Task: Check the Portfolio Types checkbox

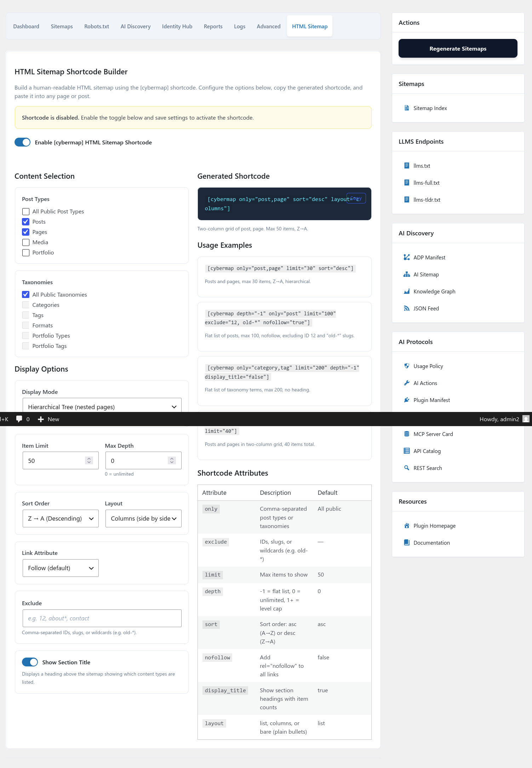Action: pyautogui.click(x=26, y=336)
